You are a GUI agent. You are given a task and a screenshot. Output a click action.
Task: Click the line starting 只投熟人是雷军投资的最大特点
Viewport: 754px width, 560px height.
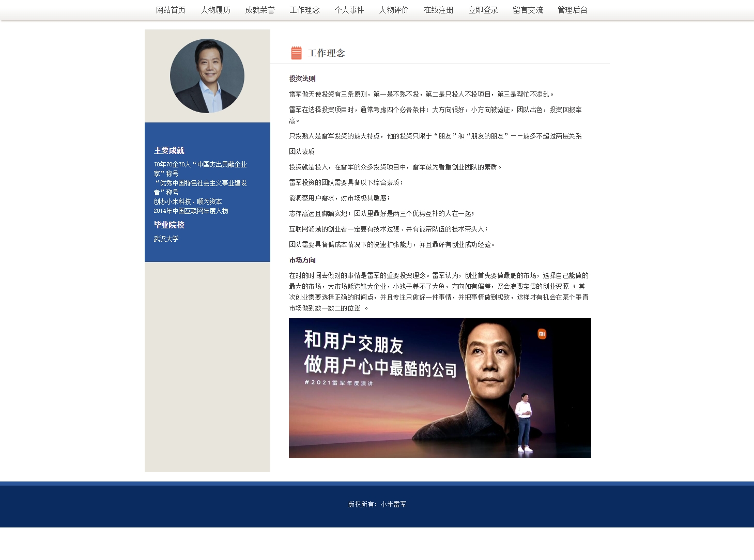(436, 136)
